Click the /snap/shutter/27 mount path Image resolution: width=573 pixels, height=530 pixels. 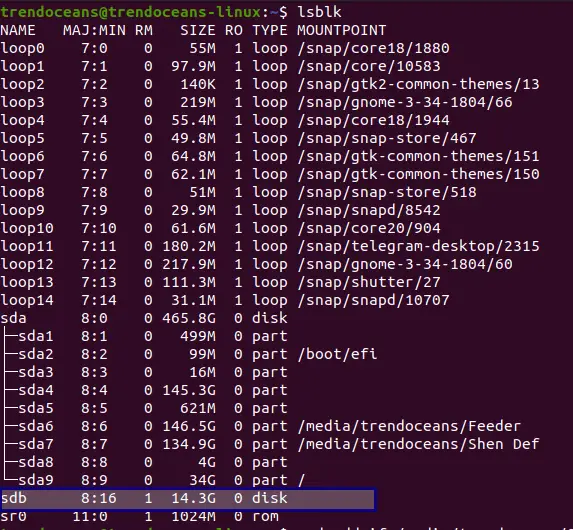click(x=369, y=282)
